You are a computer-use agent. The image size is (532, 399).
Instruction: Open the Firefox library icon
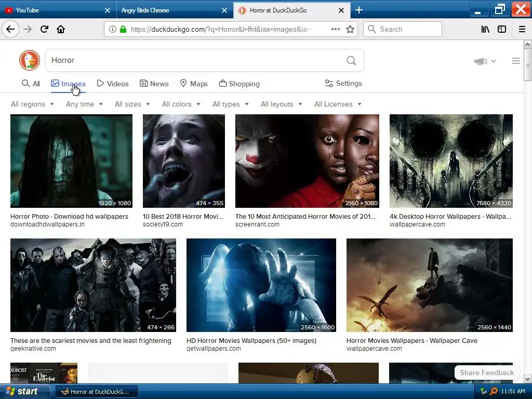[485, 29]
